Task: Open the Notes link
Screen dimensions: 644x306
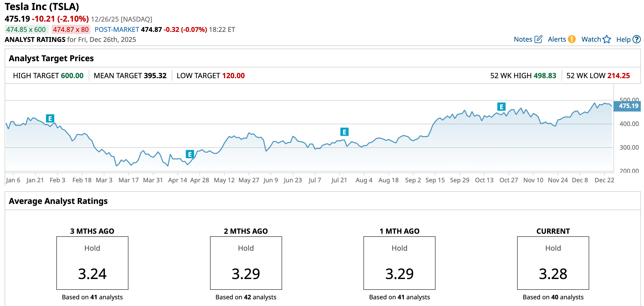Action: point(523,39)
